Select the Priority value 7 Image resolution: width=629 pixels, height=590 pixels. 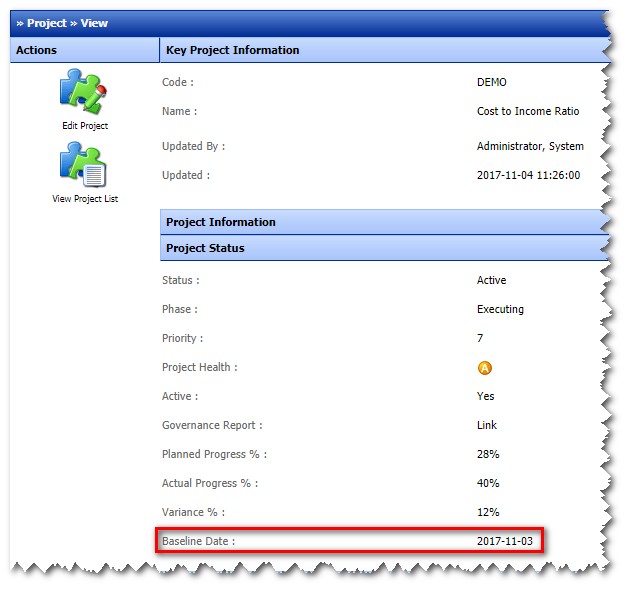click(480, 338)
